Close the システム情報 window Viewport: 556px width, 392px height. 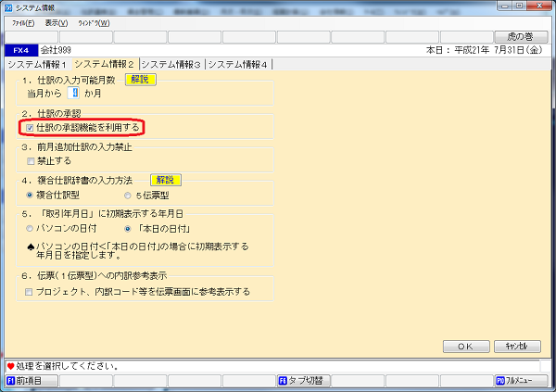[539, 6]
